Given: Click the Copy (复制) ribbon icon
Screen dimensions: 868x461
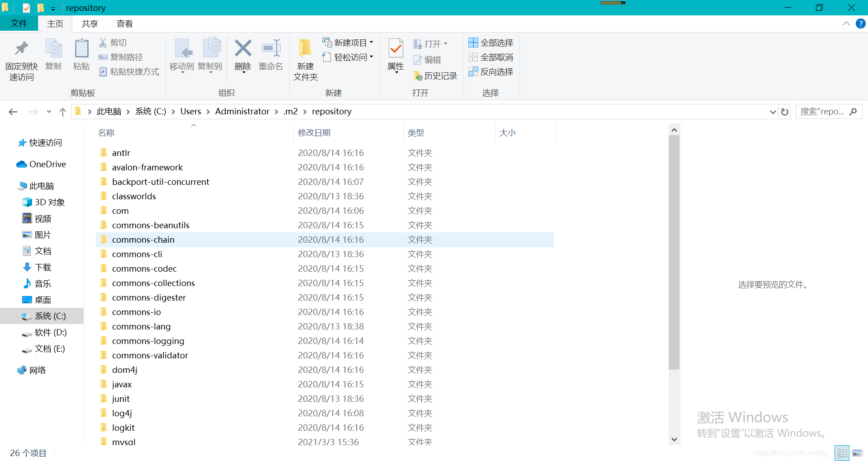Looking at the screenshot, I should click(53, 48).
